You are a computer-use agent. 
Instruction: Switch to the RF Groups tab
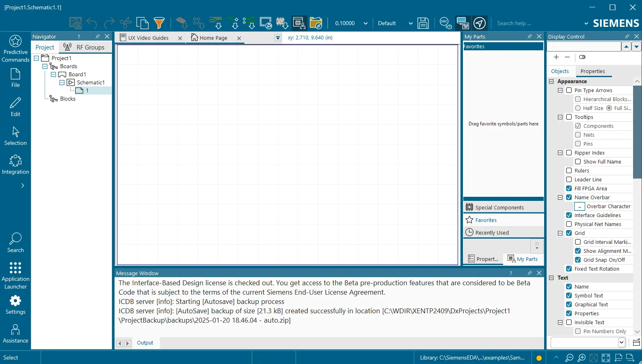click(84, 47)
